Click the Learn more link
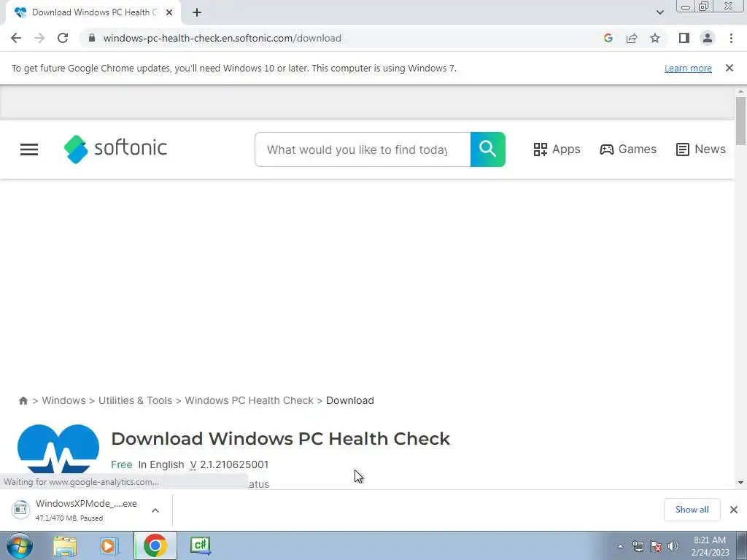Image resolution: width=747 pixels, height=560 pixels. point(688,68)
